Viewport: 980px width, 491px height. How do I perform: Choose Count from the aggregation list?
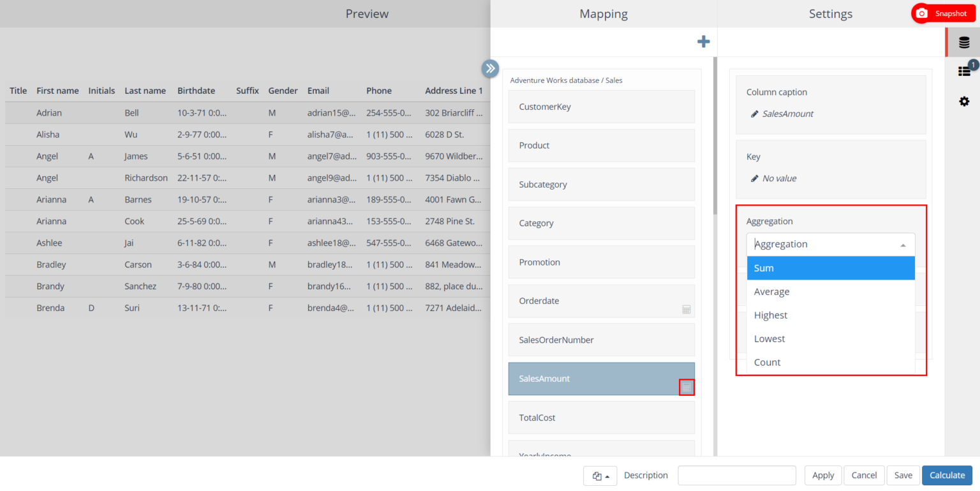(831, 363)
